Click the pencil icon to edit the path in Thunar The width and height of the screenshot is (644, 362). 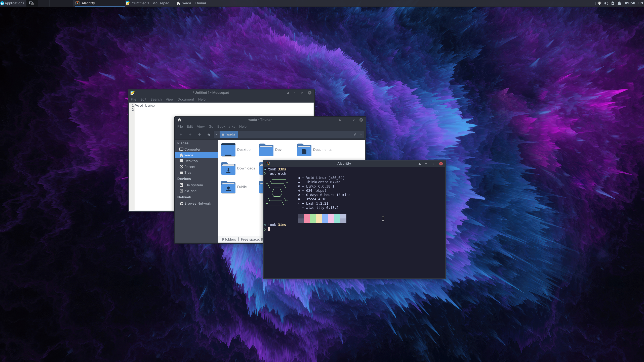[355, 134]
